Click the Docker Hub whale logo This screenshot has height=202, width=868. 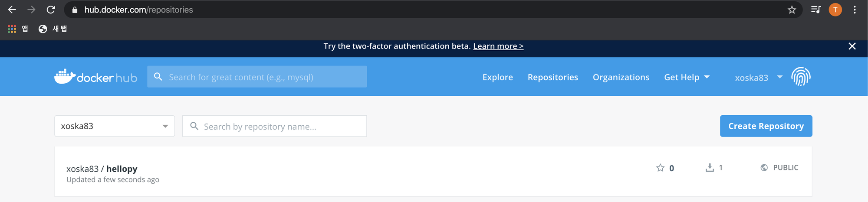(x=95, y=77)
